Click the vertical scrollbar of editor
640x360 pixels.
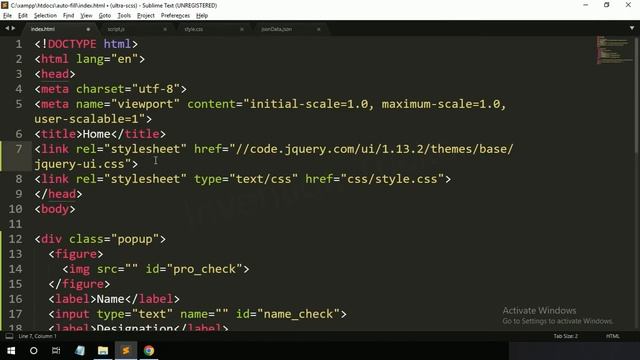pyautogui.click(x=637, y=95)
